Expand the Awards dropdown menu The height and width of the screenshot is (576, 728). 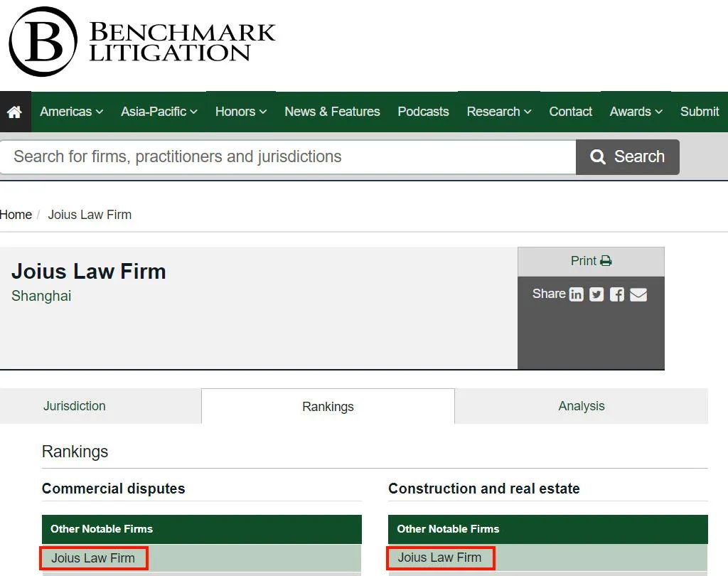(x=636, y=112)
